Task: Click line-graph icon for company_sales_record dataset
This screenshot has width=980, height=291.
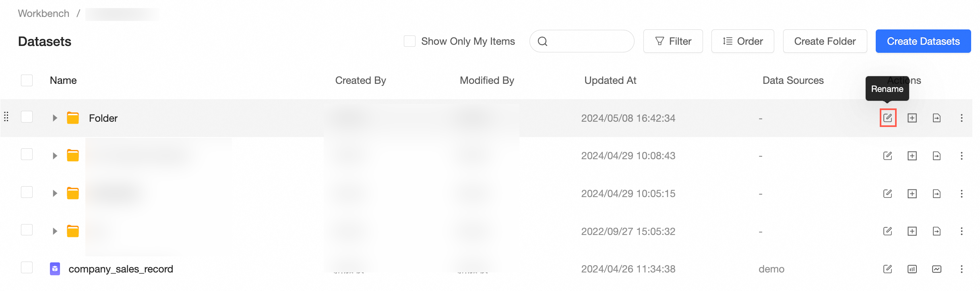Action: (937, 269)
